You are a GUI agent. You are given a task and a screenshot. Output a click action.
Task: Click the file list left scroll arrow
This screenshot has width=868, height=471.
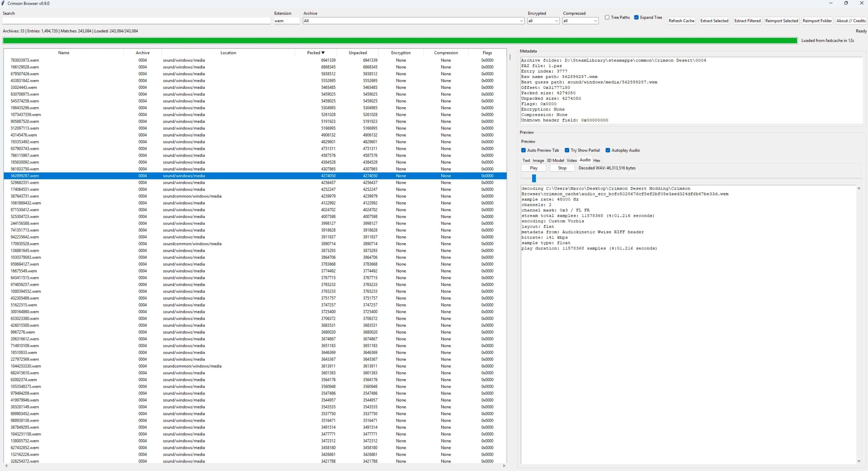(6, 466)
